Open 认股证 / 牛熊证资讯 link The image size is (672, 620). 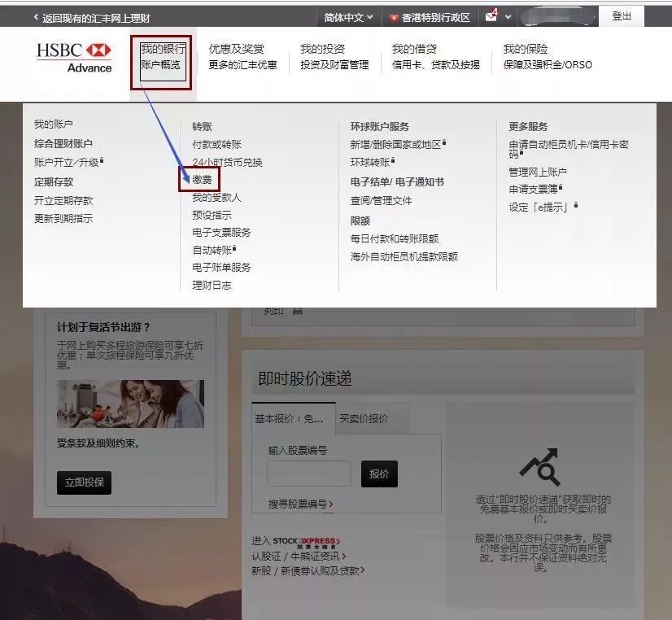(x=299, y=557)
